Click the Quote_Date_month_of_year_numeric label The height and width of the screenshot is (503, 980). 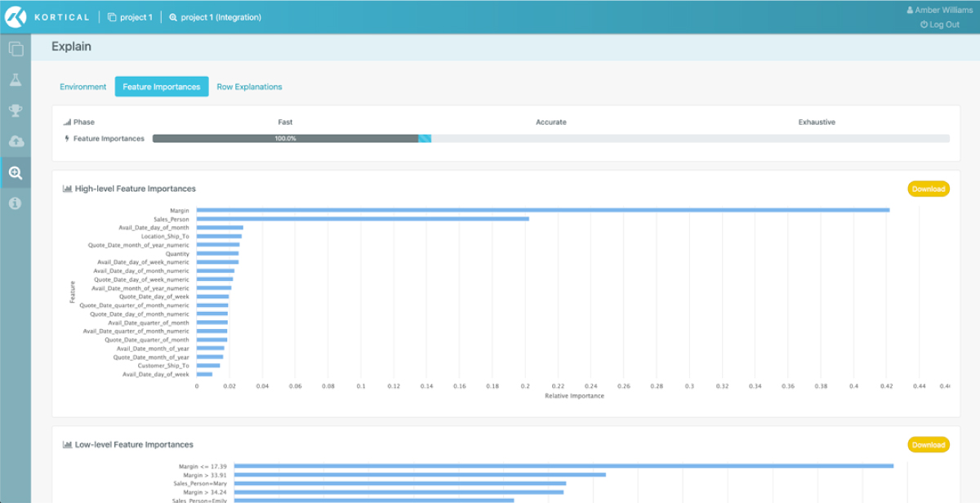pyautogui.click(x=139, y=245)
